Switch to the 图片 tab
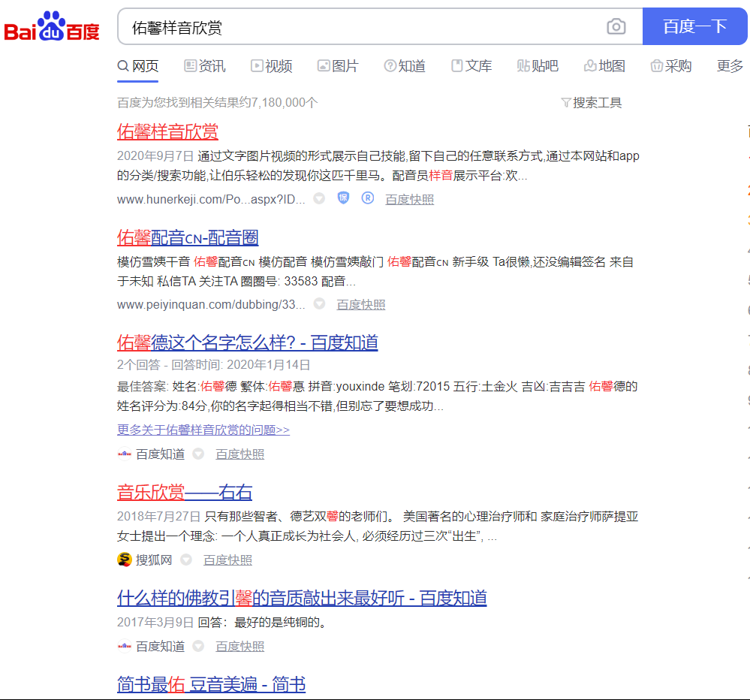The image size is (750, 700). [x=338, y=66]
